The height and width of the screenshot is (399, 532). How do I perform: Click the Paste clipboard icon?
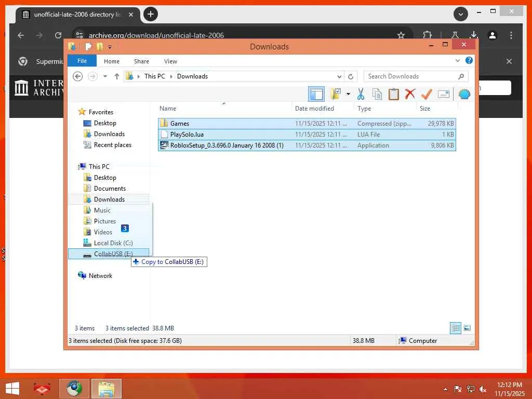pyautogui.click(x=394, y=94)
